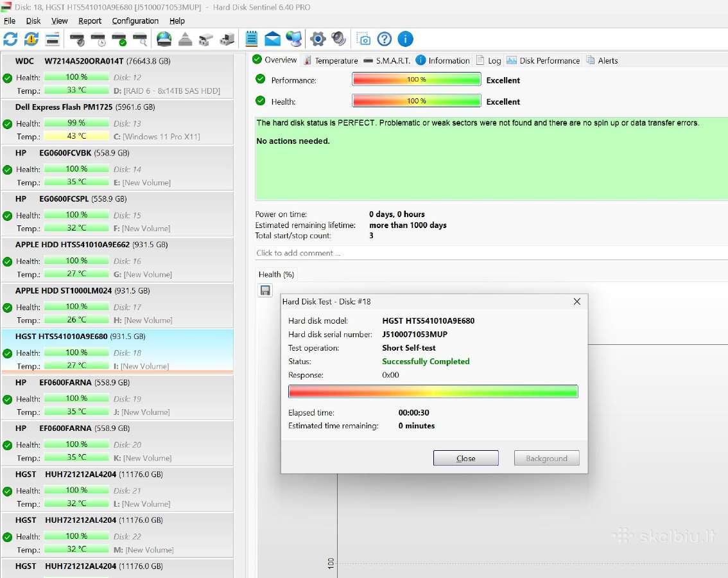Image resolution: width=728 pixels, height=578 pixels.
Task: Click Close button in Hard Disk Test dialog
Action: click(x=465, y=458)
